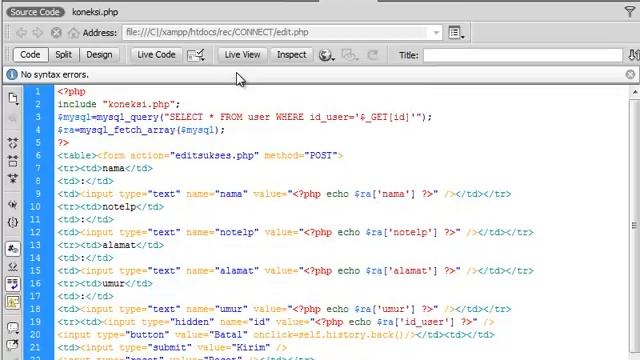The width and height of the screenshot is (640, 360).
Task: Click the info icon beside No syntax errors
Action: (12, 74)
